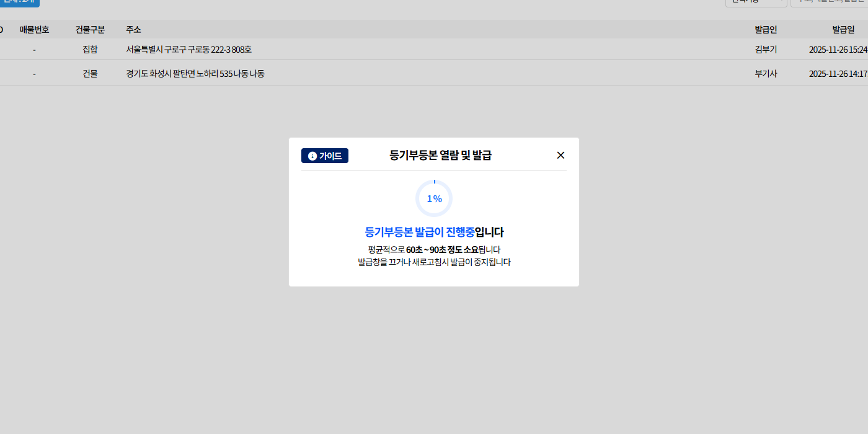Viewport: 868px width, 434px height.
Task: Click the blue total count badge
Action: point(20,2)
